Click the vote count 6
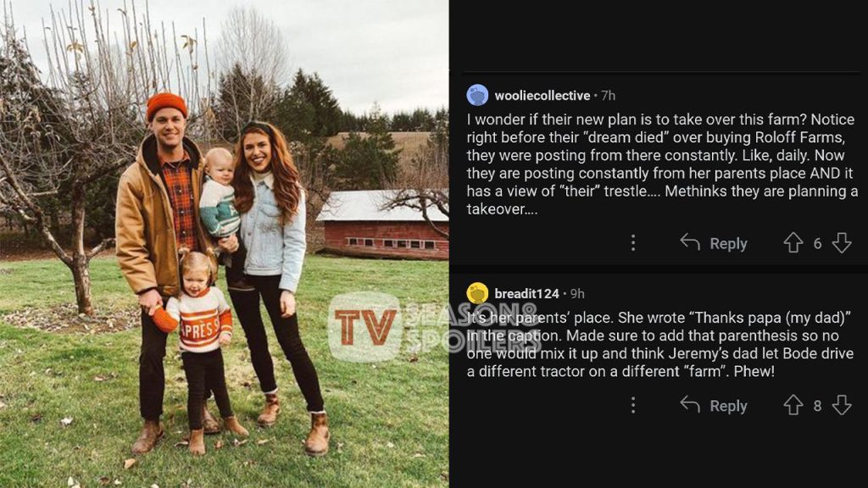 point(817,244)
